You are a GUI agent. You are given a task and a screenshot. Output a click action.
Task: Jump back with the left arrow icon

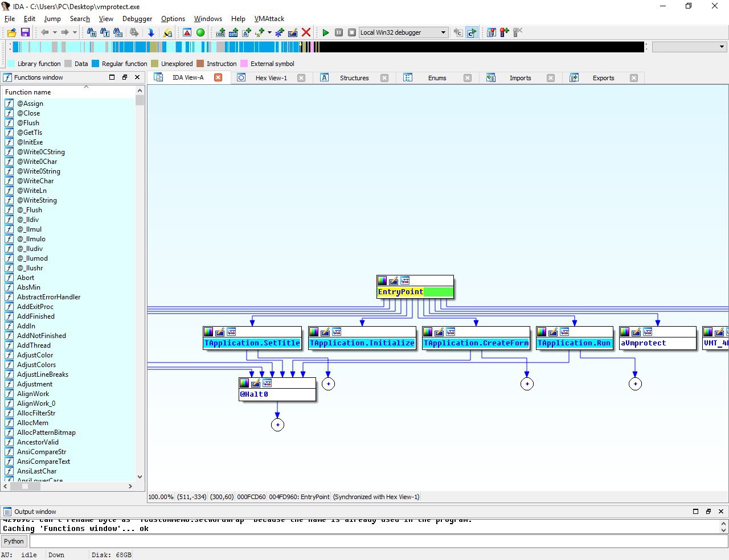pyautogui.click(x=44, y=32)
